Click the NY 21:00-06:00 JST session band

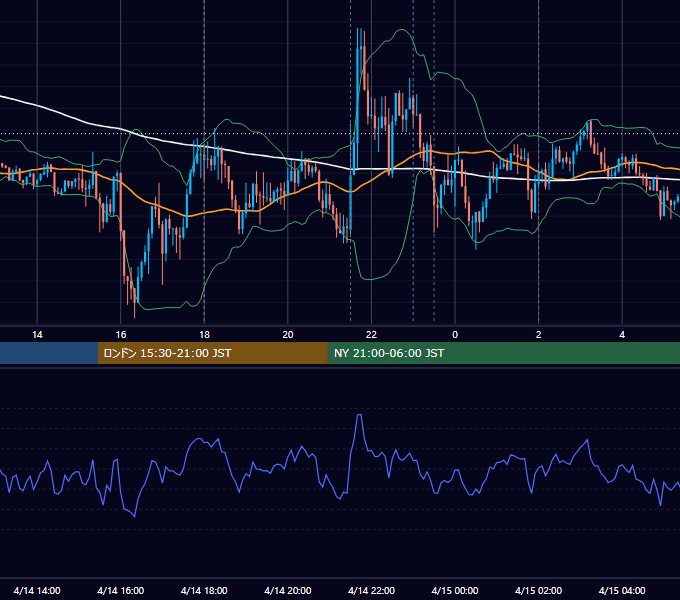tap(503, 353)
